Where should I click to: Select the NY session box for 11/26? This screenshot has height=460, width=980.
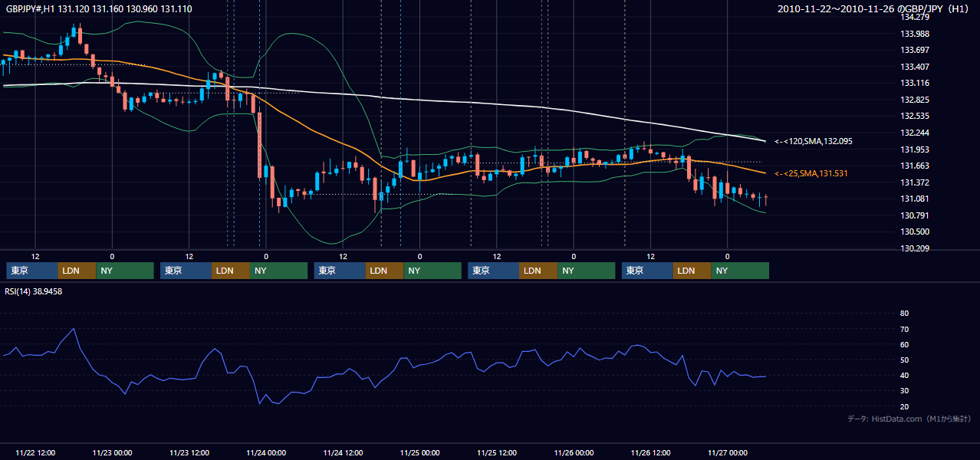click(x=741, y=271)
